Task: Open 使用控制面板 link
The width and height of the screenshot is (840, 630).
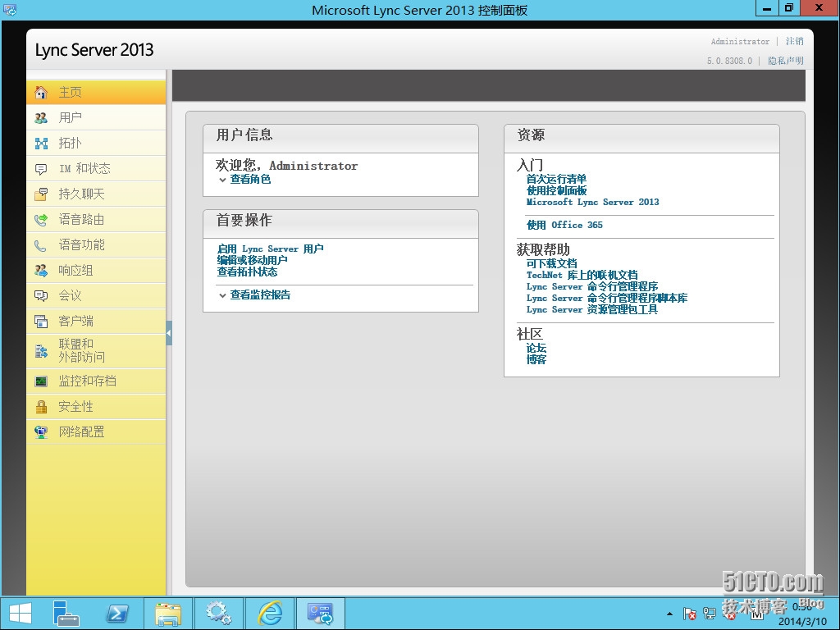Action: pos(556,190)
